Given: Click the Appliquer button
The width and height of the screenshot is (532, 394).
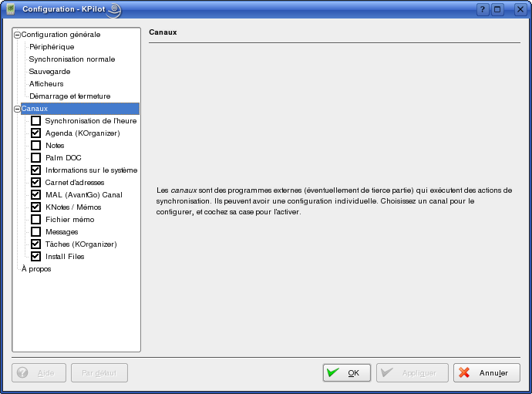Looking at the screenshot, I should pyautogui.click(x=412, y=373).
